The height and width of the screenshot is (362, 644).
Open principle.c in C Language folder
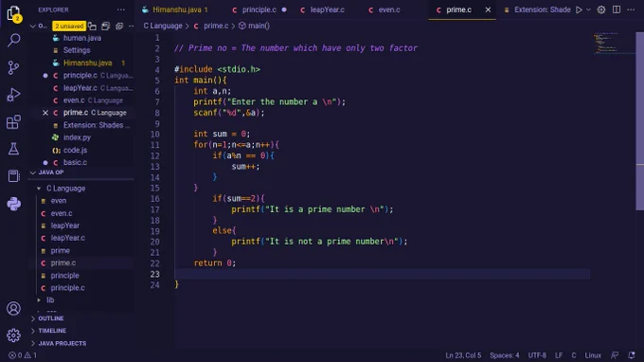tap(68, 288)
